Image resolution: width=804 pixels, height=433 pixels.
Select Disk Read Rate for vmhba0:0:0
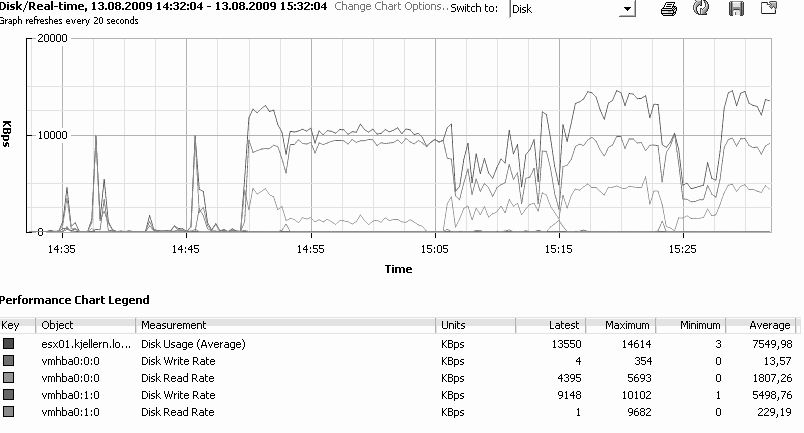pos(177,378)
